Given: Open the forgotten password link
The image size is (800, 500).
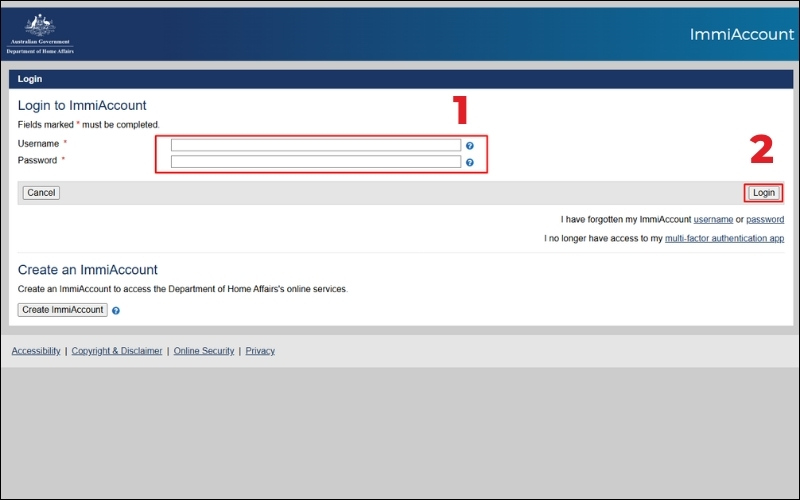Looking at the screenshot, I should pos(765,219).
